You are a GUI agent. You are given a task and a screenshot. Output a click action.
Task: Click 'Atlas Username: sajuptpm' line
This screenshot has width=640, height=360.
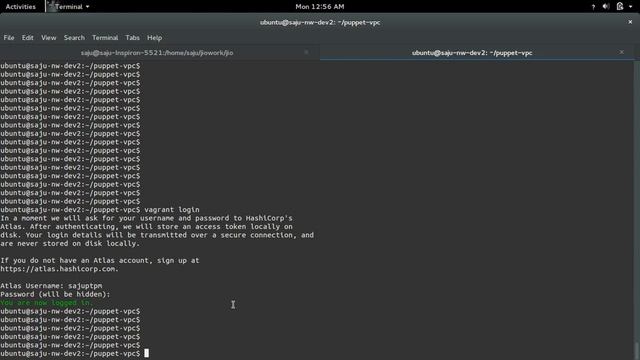point(51,286)
